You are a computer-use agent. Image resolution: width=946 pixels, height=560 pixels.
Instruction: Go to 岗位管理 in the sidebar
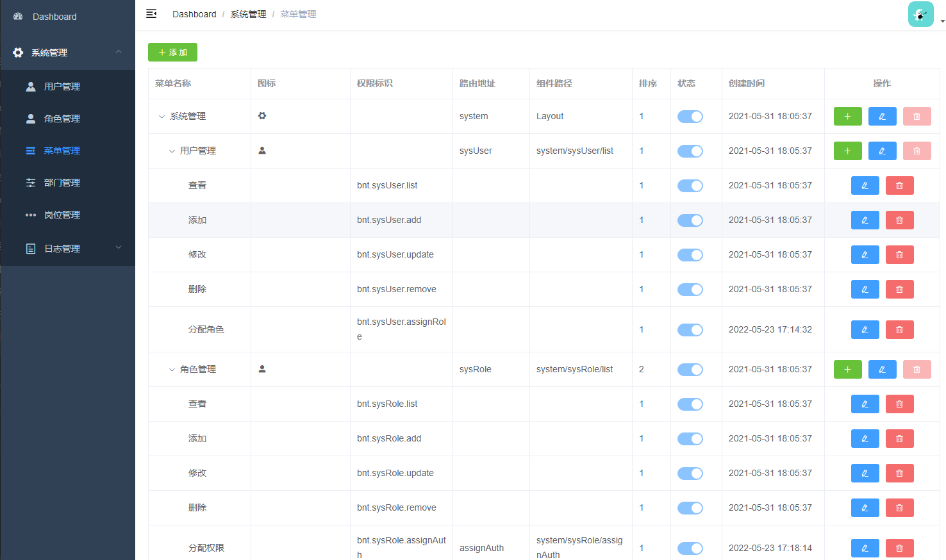[68, 215]
